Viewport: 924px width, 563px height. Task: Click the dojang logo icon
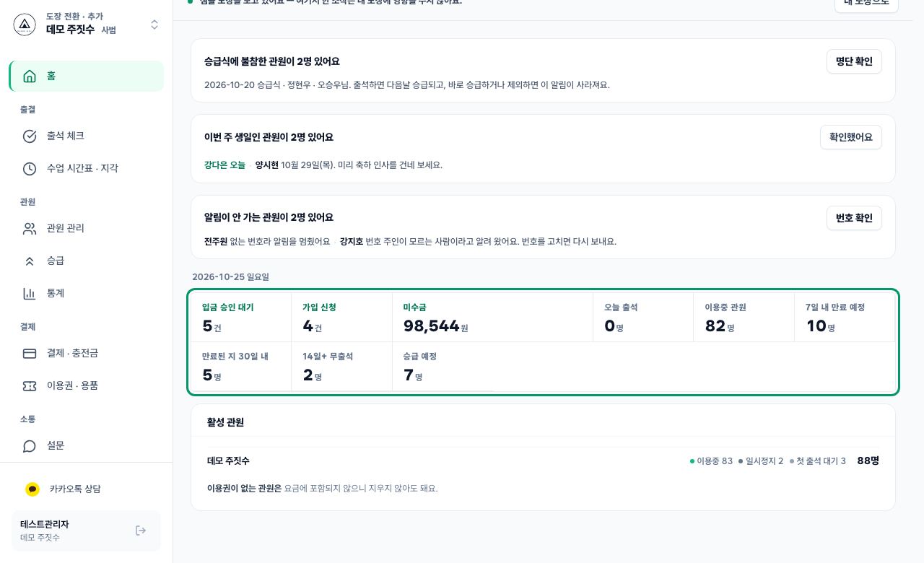[25, 25]
